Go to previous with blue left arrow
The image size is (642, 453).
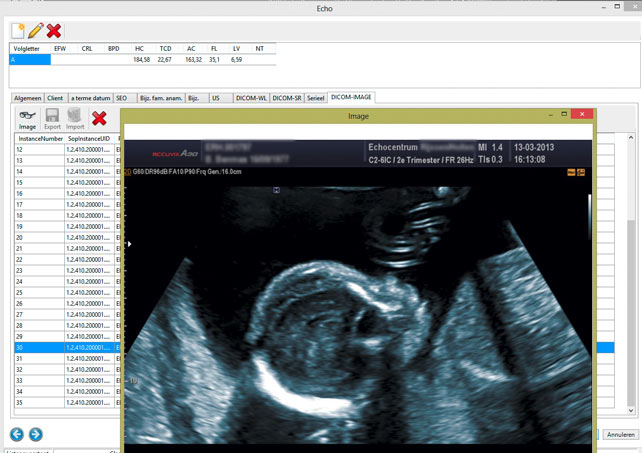click(17, 434)
